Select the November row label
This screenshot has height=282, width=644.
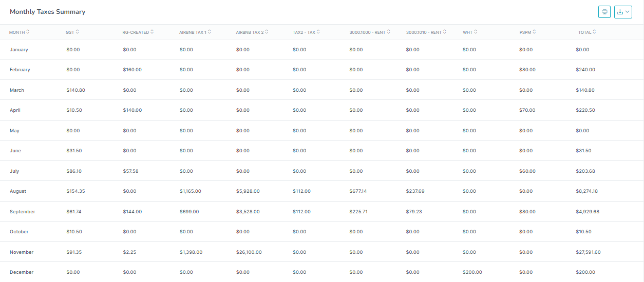pyautogui.click(x=22, y=252)
